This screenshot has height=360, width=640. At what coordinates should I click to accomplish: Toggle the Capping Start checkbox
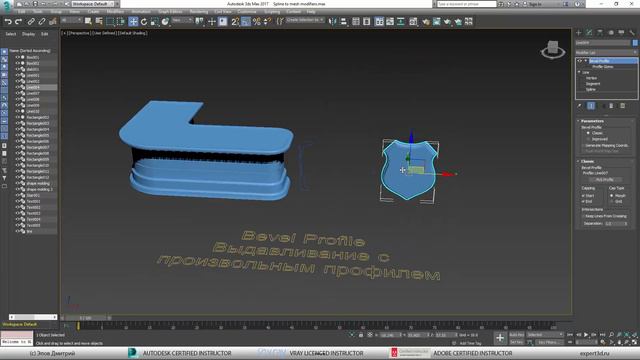coord(583,196)
